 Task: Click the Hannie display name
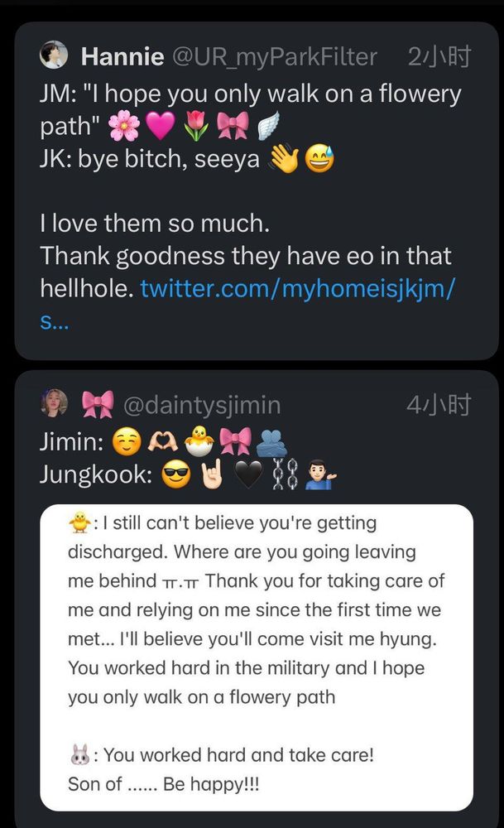pos(122,57)
